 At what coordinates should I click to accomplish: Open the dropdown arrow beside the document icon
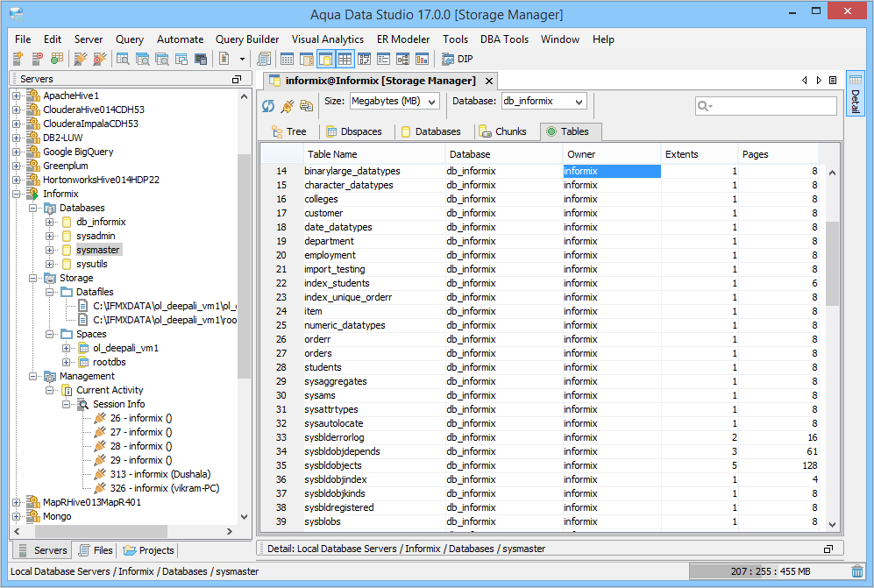coord(242,59)
